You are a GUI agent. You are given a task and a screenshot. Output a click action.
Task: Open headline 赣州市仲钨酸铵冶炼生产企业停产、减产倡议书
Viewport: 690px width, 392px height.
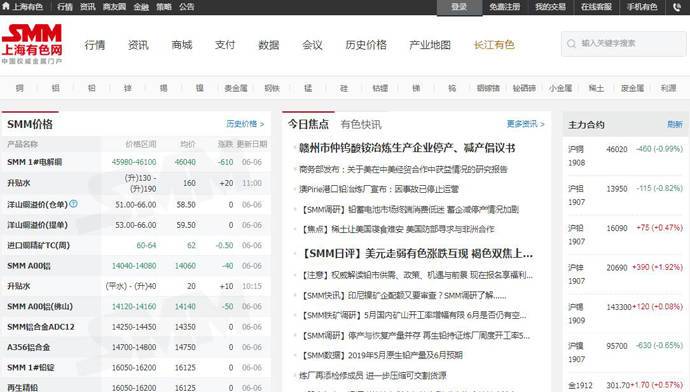tap(407, 148)
